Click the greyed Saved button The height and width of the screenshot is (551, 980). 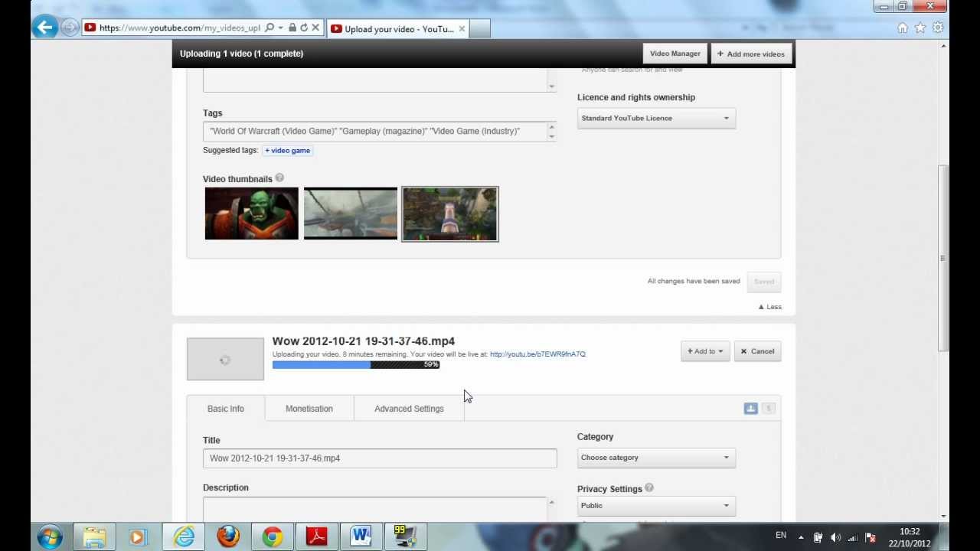[x=763, y=282]
